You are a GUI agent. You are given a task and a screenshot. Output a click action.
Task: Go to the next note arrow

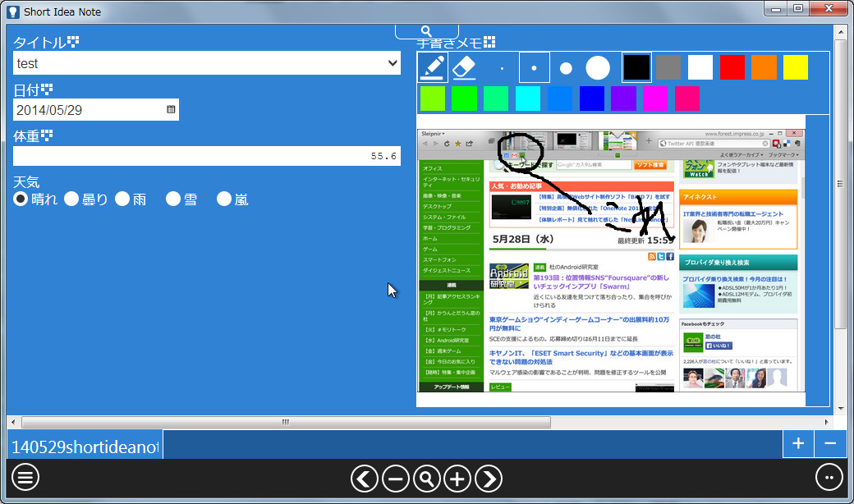pyautogui.click(x=489, y=479)
